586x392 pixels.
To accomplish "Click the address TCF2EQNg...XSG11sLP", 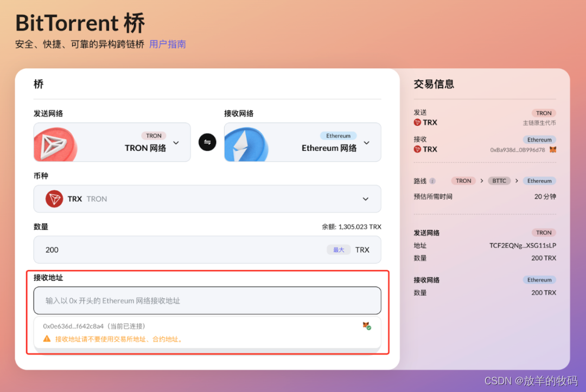I will 523,245.
